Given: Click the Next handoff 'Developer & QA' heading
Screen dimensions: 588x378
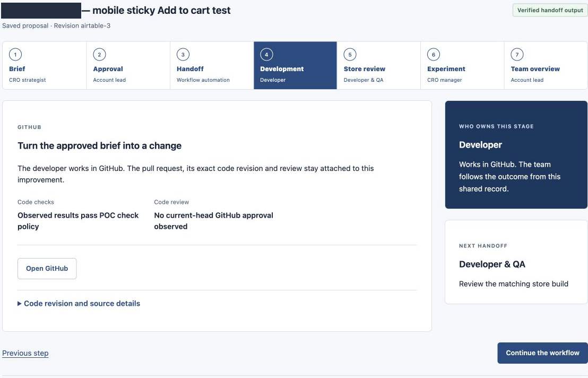Looking at the screenshot, I should 492,264.
